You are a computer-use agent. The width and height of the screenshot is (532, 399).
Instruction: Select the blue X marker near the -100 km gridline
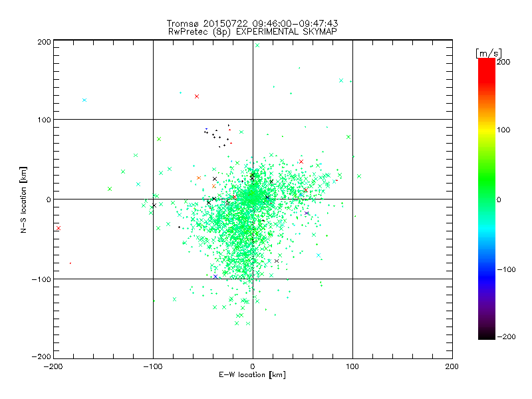(215, 277)
